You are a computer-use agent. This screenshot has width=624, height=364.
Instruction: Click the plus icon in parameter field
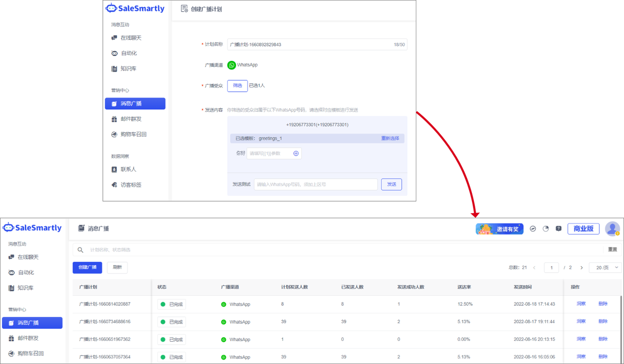tap(296, 153)
